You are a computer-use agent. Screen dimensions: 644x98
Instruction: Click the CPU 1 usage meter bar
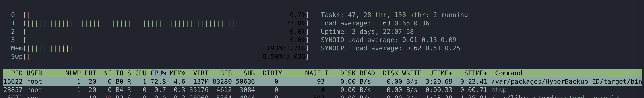166,23
